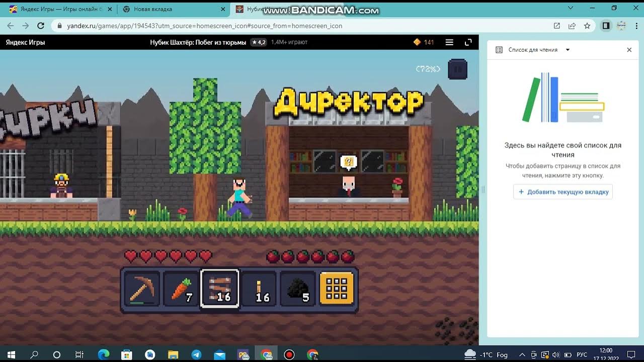
Task: View site information lock icon
Action: click(59, 26)
